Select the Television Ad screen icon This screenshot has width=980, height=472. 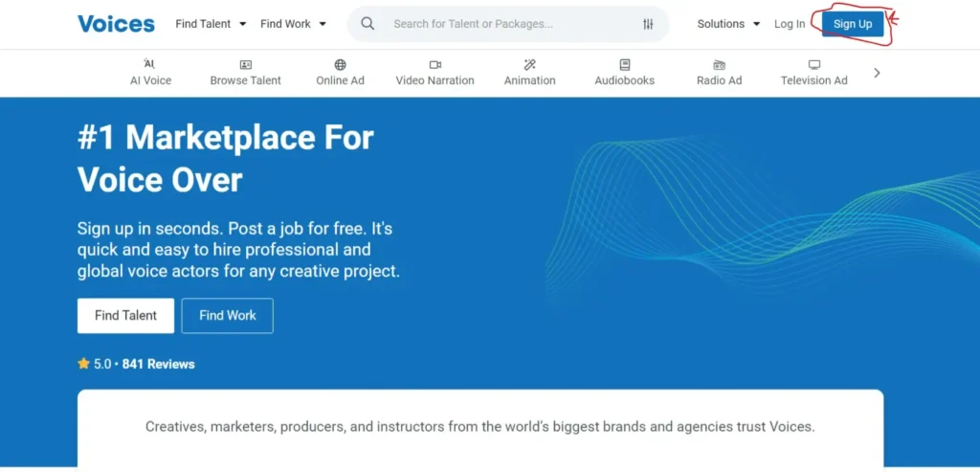[813, 64]
